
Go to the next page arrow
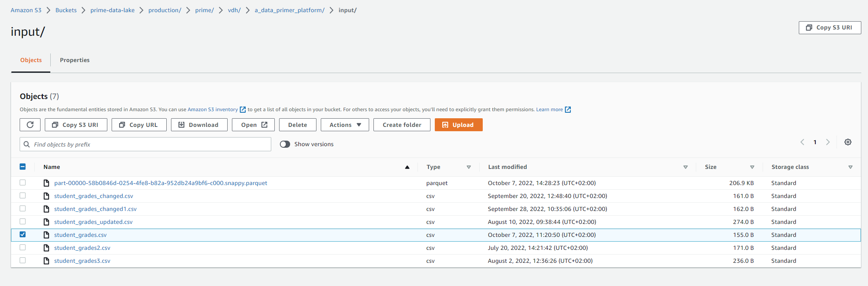tap(828, 142)
